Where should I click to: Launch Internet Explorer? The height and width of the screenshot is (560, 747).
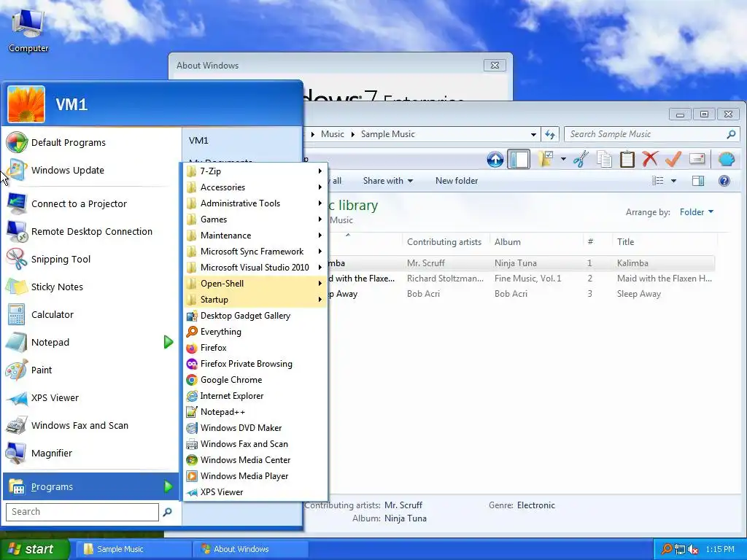[255, 396]
